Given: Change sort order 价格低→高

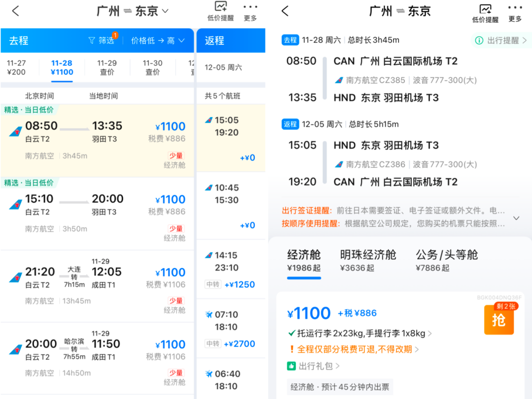Looking at the screenshot, I should (158, 41).
